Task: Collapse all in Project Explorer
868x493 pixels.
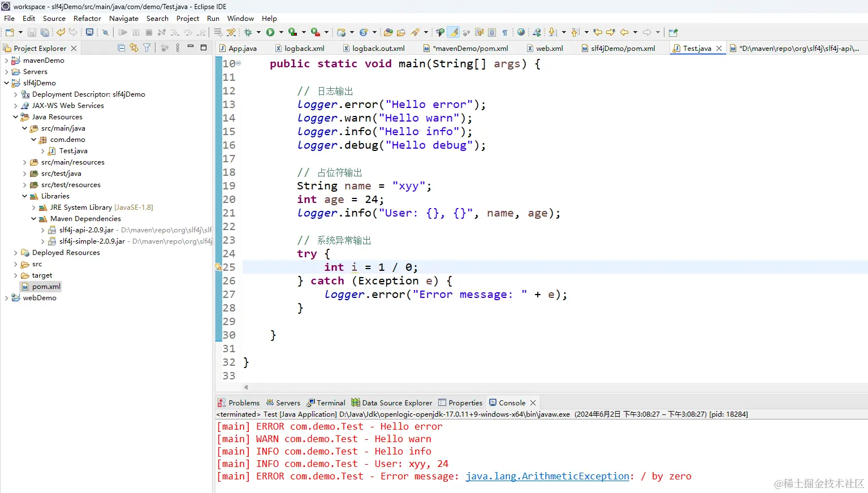Action: tap(122, 48)
